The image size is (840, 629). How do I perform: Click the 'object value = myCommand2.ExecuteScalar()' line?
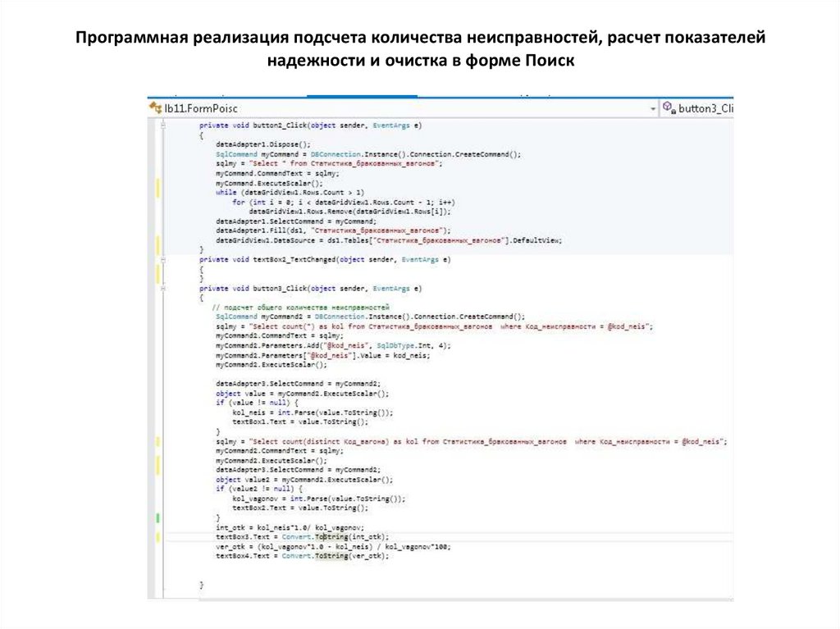303,394
